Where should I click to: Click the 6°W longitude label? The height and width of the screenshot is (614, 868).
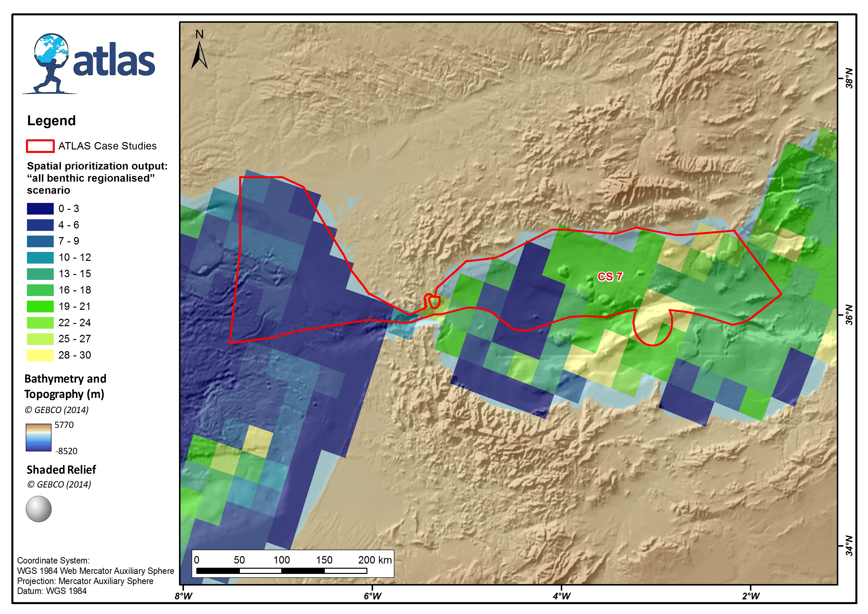(373, 596)
